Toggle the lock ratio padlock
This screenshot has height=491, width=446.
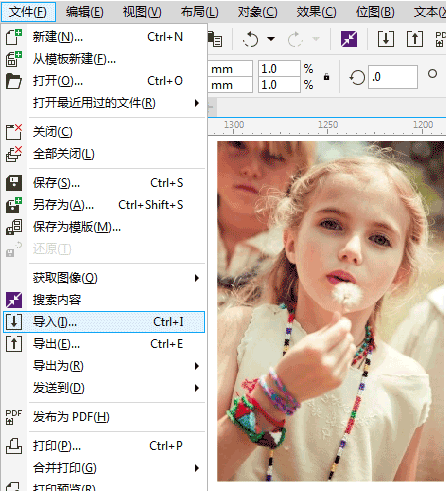click(326, 77)
